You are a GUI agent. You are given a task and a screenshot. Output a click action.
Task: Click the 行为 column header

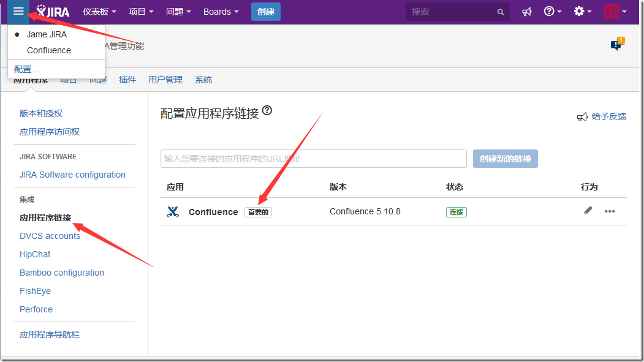[589, 187]
